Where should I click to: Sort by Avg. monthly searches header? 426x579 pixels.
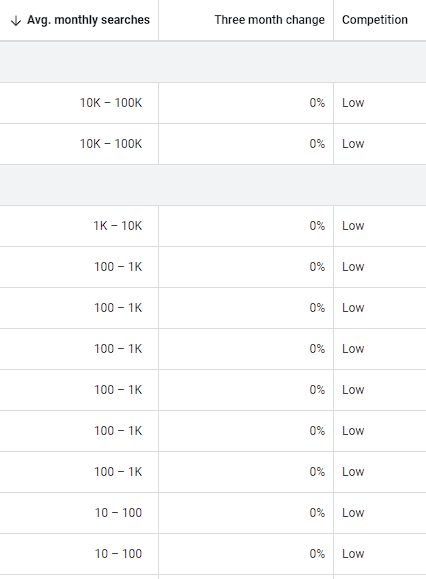click(88, 20)
